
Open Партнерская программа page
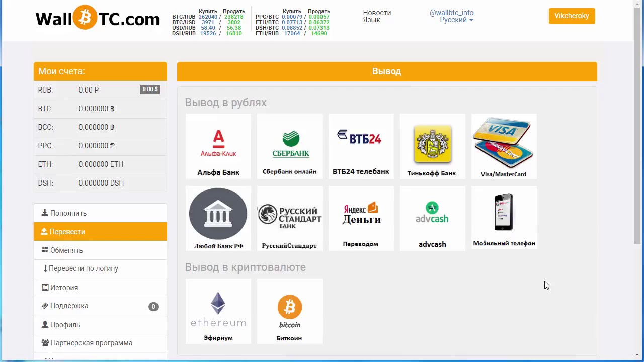point(100,343)
